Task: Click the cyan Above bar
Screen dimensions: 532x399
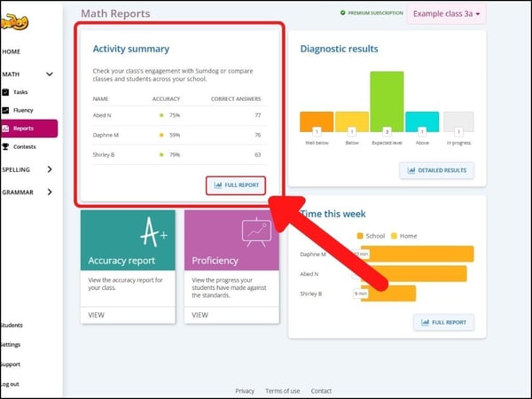Action: [422, 121]
